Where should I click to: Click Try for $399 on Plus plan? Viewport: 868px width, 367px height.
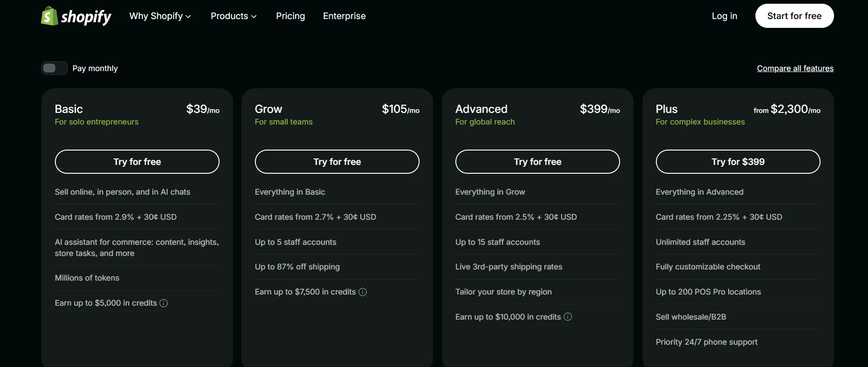coord(738,162)
